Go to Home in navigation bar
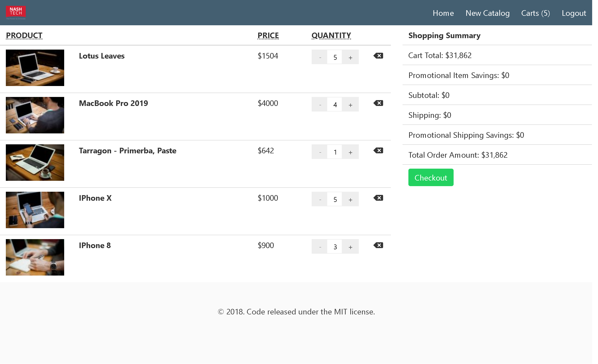This screenshot has height=364, width=598. coord(443,13)
